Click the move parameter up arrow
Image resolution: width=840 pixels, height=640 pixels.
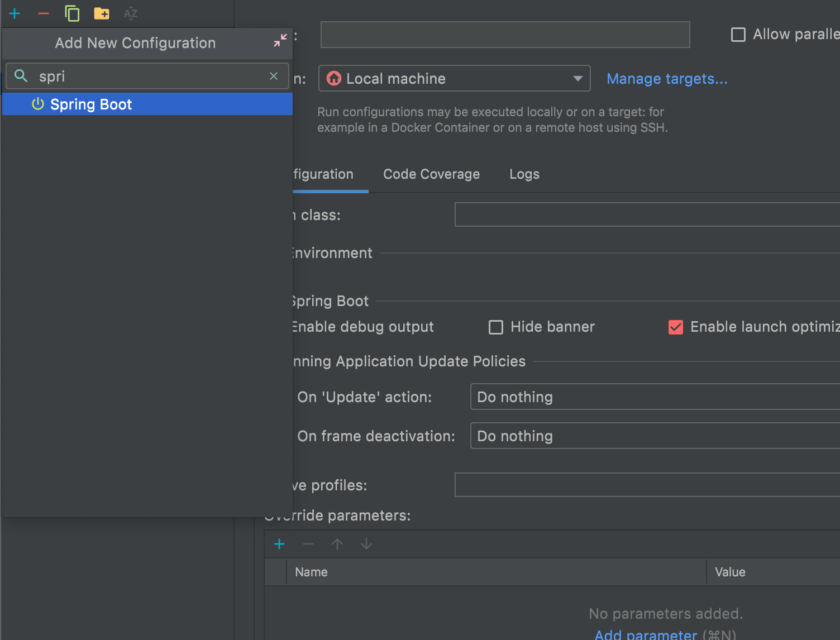click(x=337, y=544)
